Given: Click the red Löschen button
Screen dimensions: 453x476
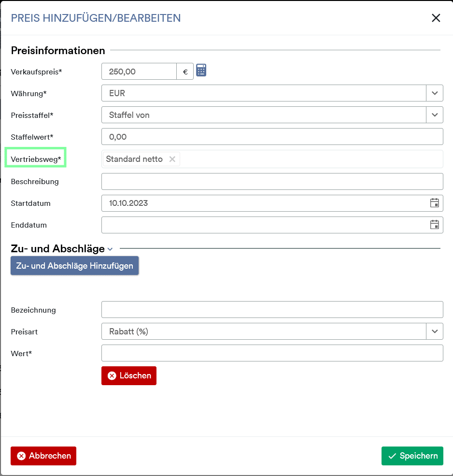Looking at the screenshot, I should point(129,375).
